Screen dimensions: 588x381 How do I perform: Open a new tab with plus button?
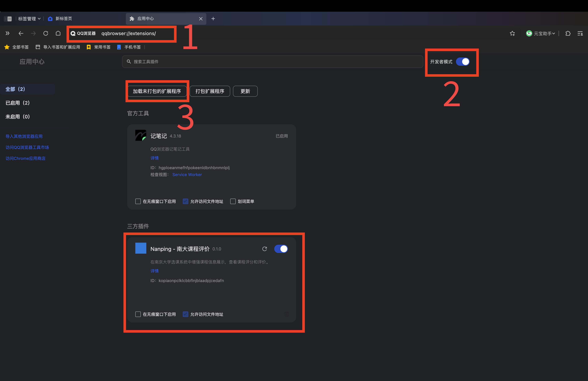pyautogui.click(x=213, y=19)
